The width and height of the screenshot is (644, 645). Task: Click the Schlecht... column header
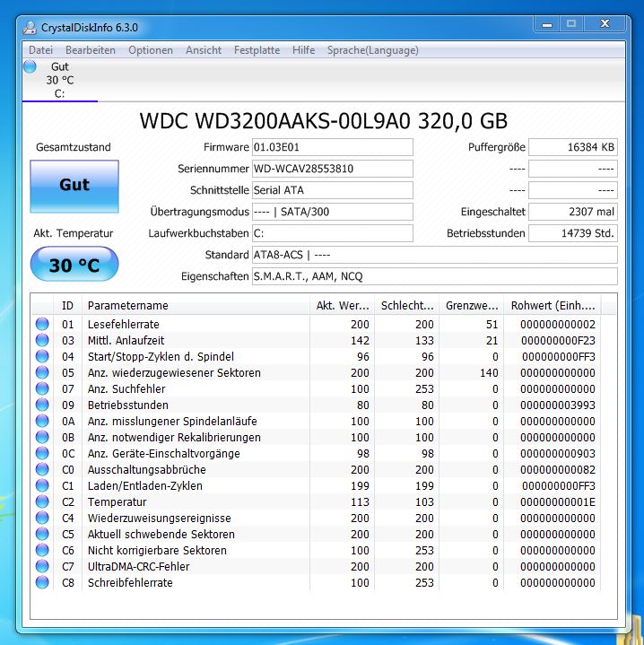click(407, 305)
